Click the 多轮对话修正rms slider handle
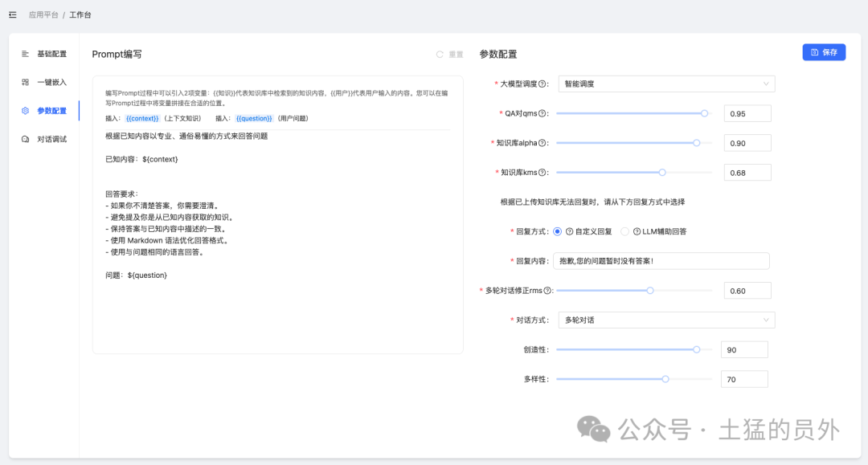The width and height of the screenshot is (868, 465). pyautogui.click(x=650, y=291)
